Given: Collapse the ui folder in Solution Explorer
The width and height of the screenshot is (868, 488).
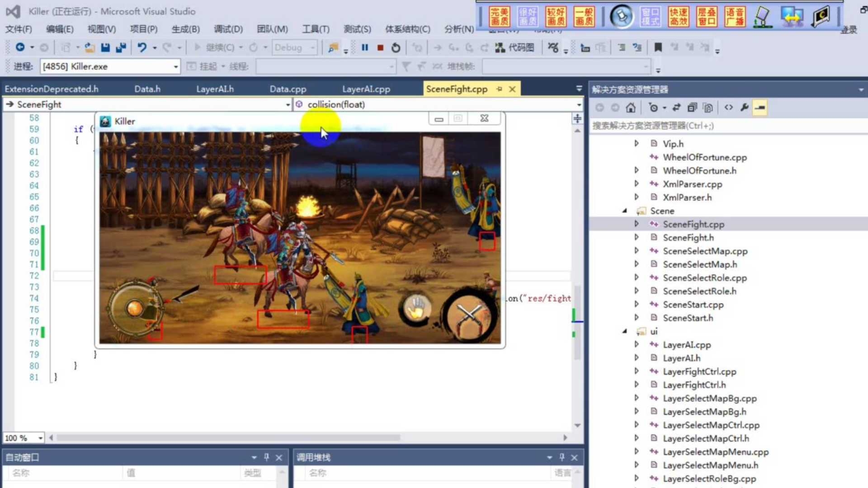Looking at the screenshot, I should tap(624, 331).
